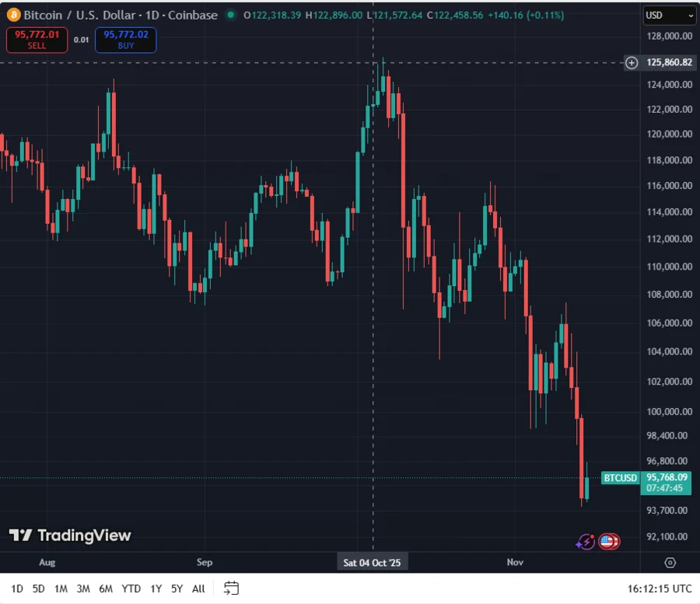Select the All range button

point(198,589)
